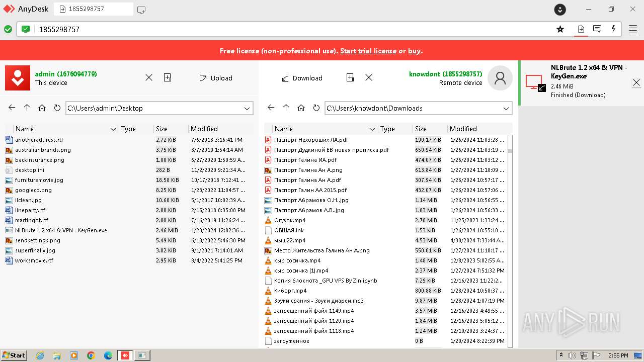Refresh the remote Downloads listing

click(x=316, y=108)
